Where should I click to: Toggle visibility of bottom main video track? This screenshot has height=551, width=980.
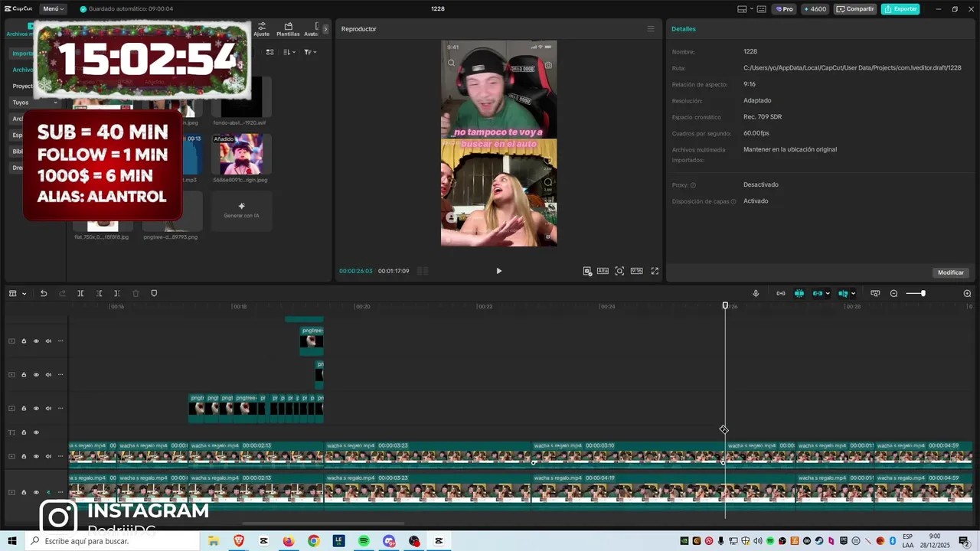tap(36, 492)
